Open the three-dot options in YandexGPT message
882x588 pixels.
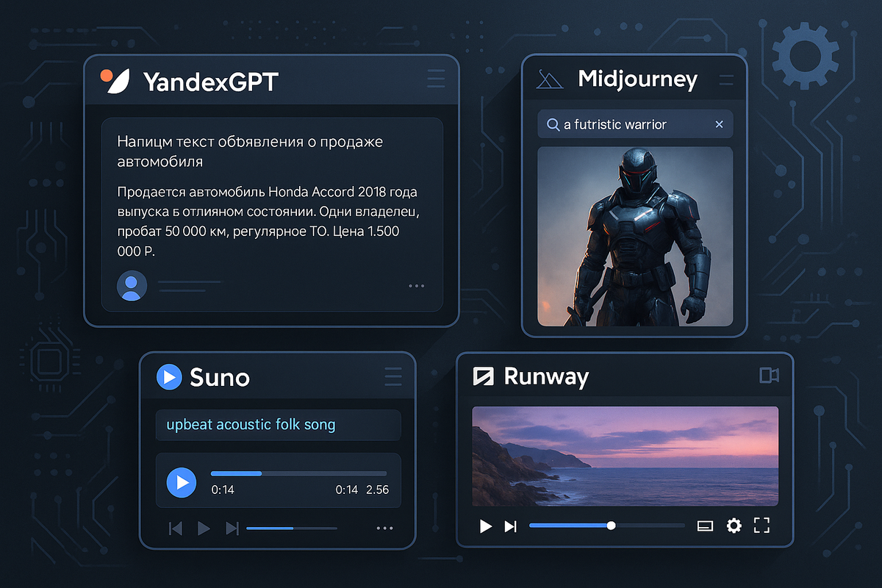[416, 286]
